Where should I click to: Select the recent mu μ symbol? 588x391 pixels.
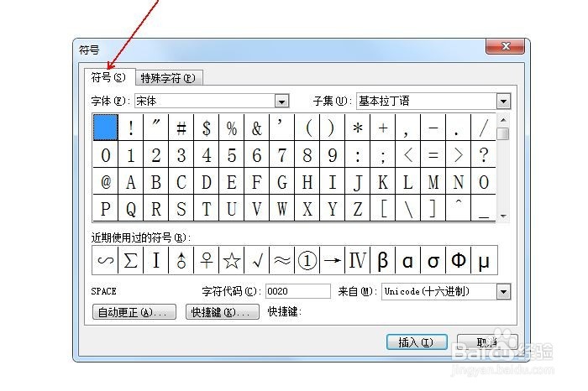484,260
